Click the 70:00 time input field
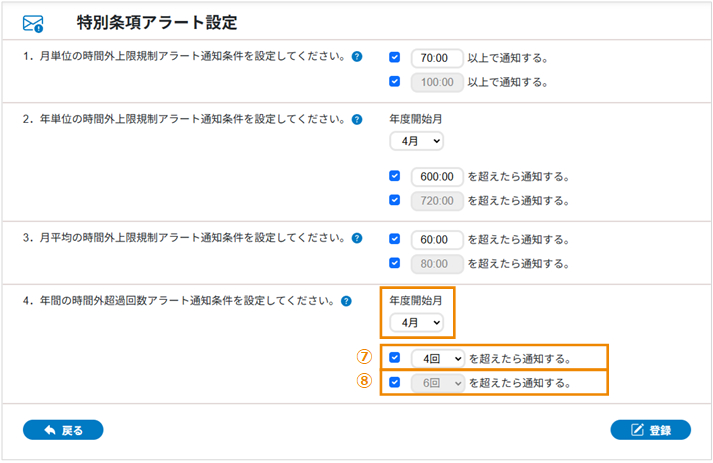This screenshot has height=463, width=713. click(437, 58)
